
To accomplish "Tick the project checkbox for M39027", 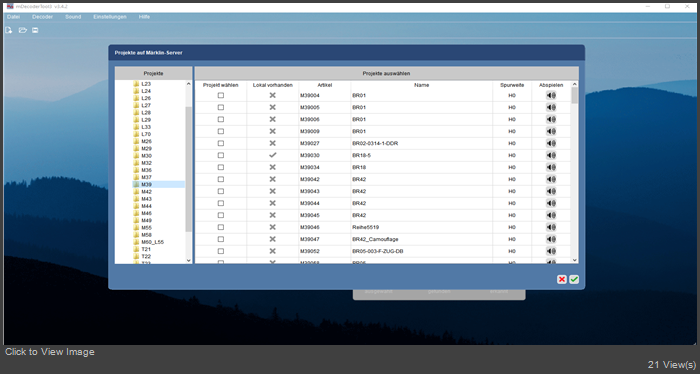I will [221, 144].
